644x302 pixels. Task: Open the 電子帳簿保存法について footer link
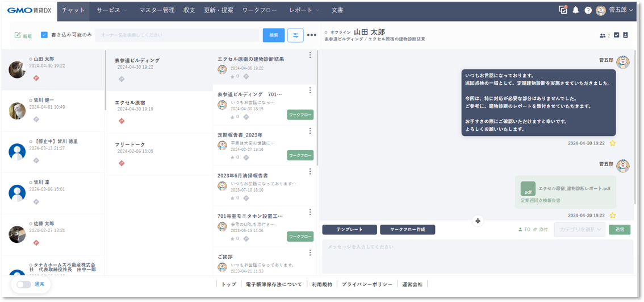click(x=274, y=284)
